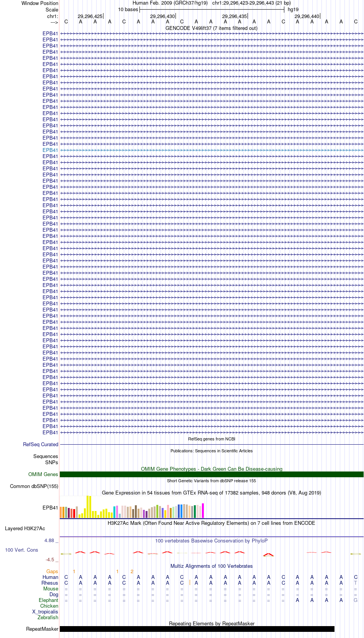
Task: Select the OMIM Genes track label
Action: click(43, 474)
